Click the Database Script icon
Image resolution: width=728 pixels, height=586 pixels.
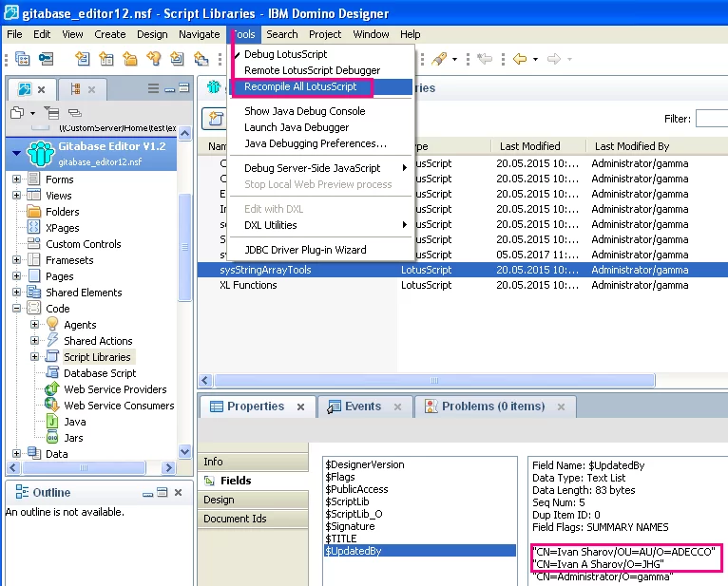click(x=52, y=373)
